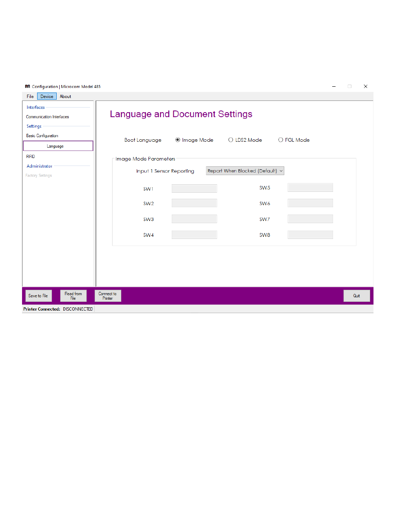Open the About menu
The width and height of the screenshot is (396, 532).
point(65,96)
